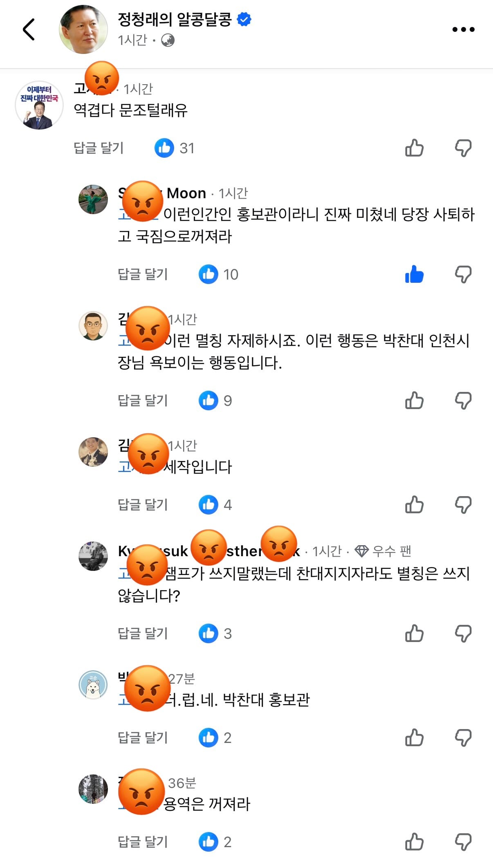The image size is (493, 868).
Task: Reply to the Moon comment with 10 likes
Action: pyautogui.click(x=143, y=274)
